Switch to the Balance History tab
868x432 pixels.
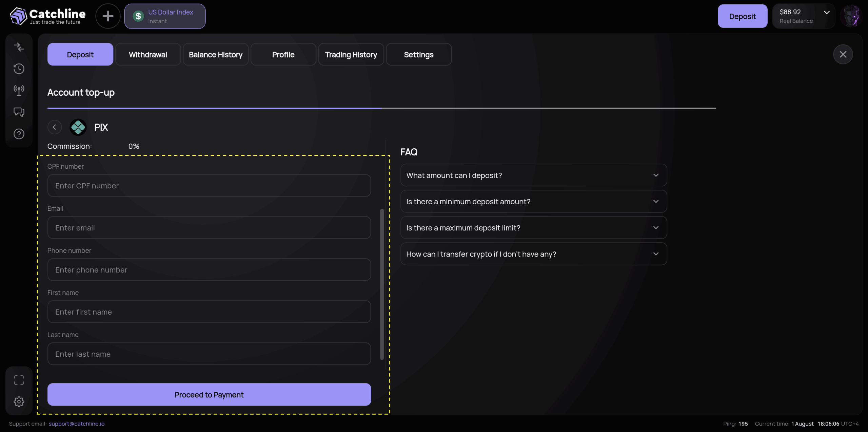point(216,54)
